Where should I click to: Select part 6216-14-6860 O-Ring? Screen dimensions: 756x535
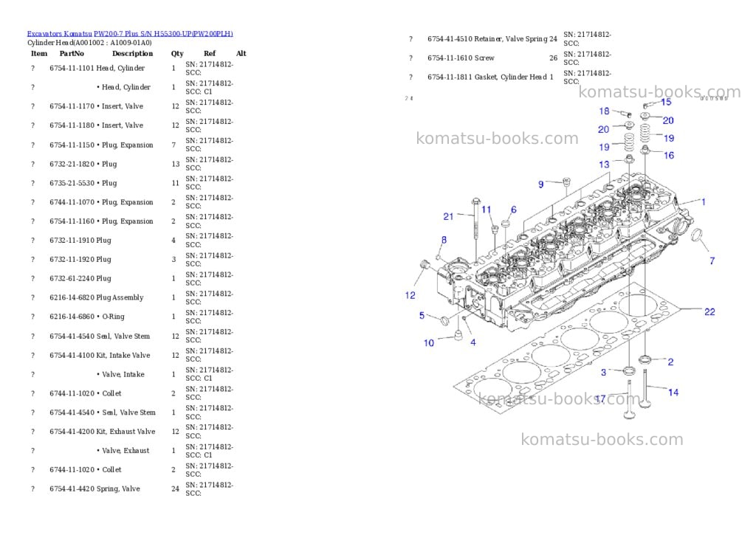[x=87, y=317]
